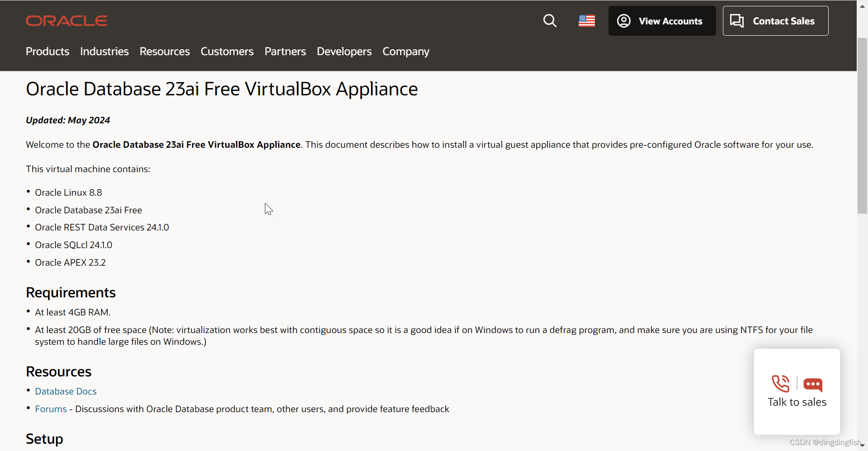
Task: Click the scrollbar up arrow
Action: (x=862, y=5)
